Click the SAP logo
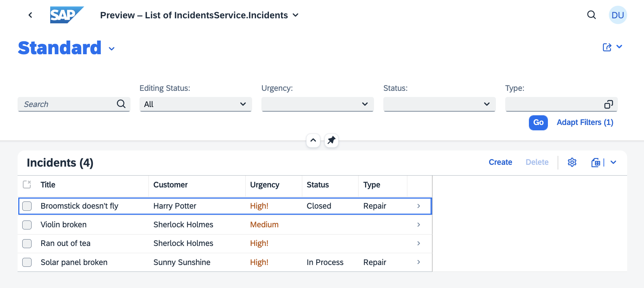The width and height of the screenshot is (644, 288). [67, 15]
